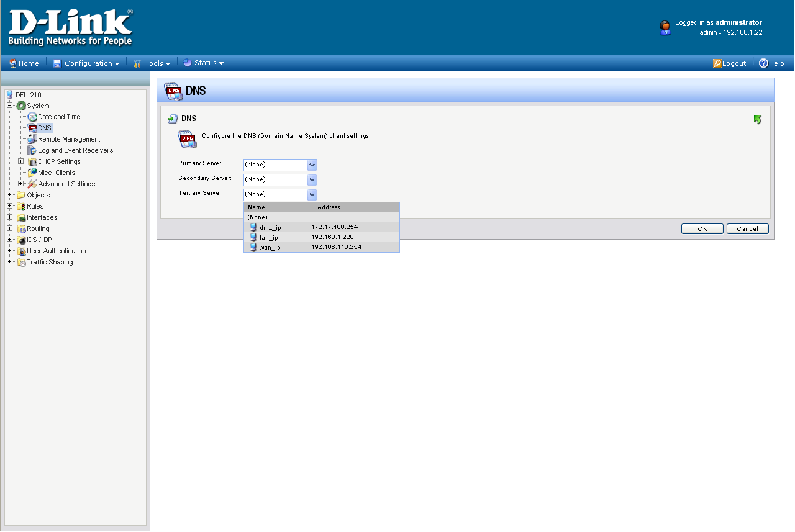
Task: Click the Interfaces icon in the tree
Action: coord(21,217)
